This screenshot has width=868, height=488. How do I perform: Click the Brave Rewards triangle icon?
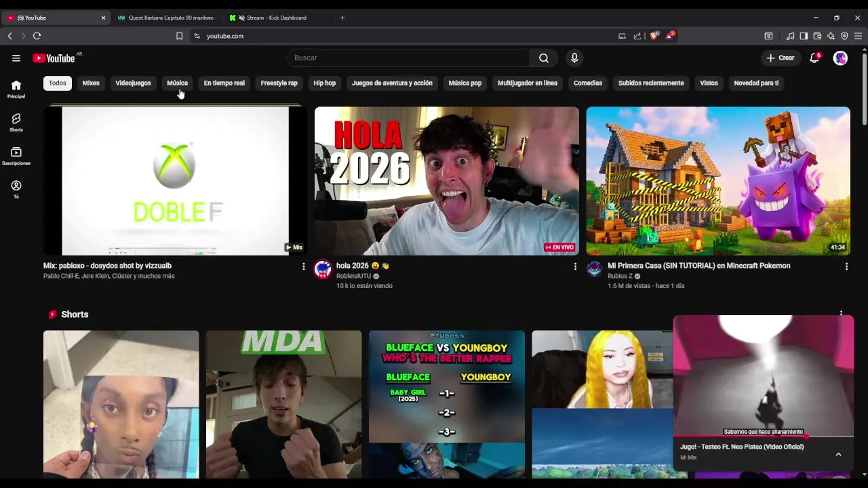click(x=669, y=36)
